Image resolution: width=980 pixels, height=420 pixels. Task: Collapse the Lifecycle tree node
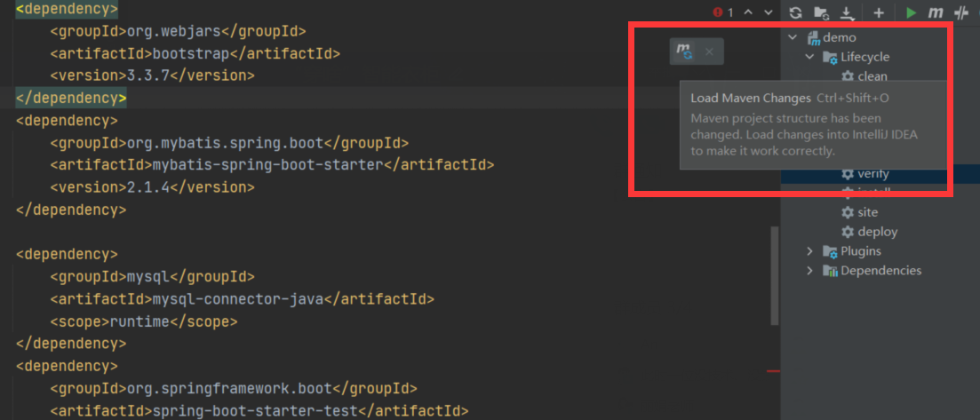(810, 57)
